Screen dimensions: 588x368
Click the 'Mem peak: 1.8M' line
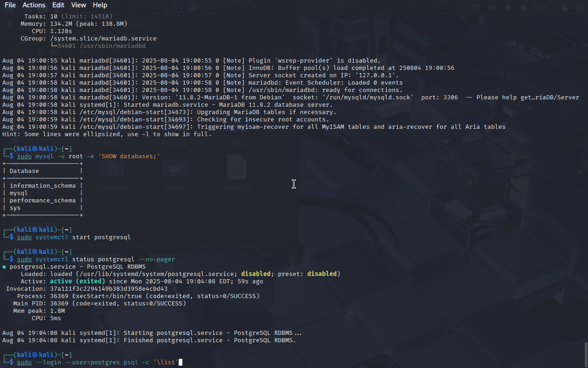tap(39, 311)
